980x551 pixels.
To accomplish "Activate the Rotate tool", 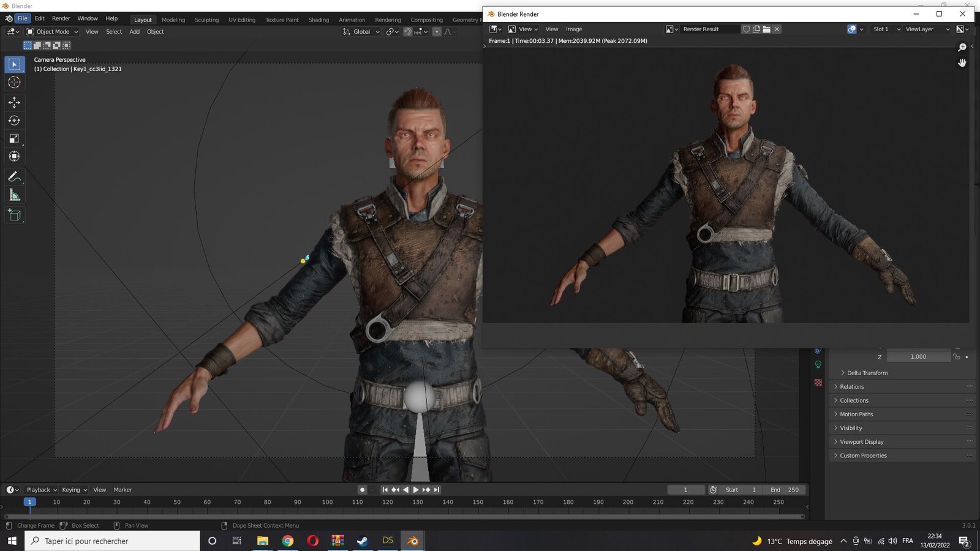I will 14,121.
